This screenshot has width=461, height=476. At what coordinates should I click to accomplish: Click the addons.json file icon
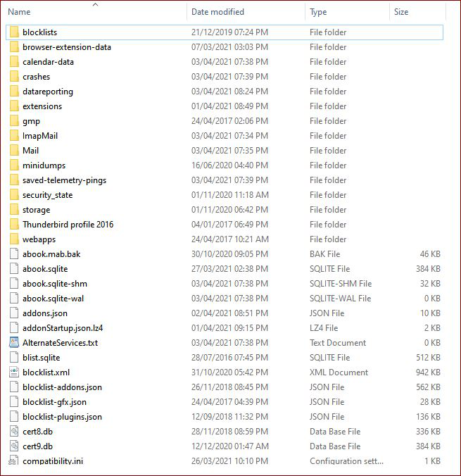point(14,313)
